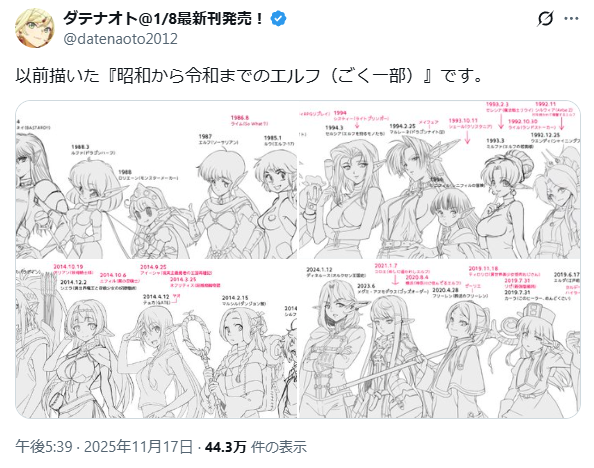Click display name ダテナオト@1/8最新刊発売！
The width and height of the screenshot is (594, 468).
tap(164, 18)
